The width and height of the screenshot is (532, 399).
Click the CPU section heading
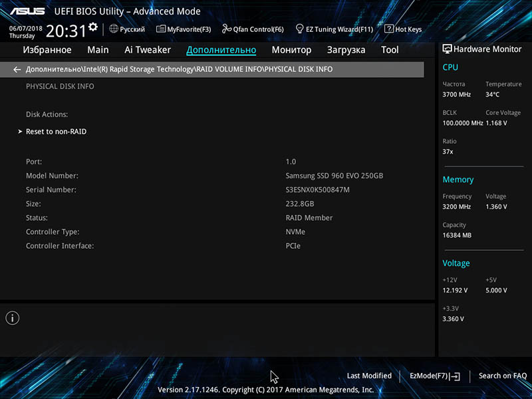pos(450,67)
